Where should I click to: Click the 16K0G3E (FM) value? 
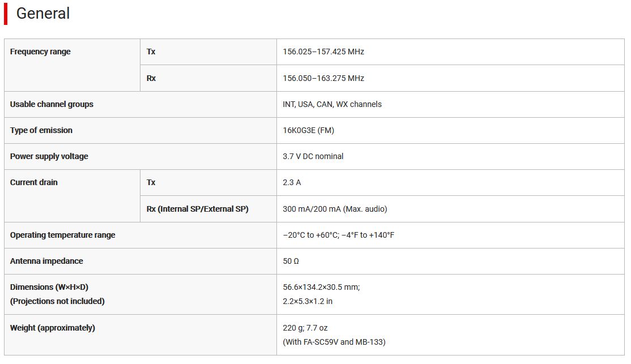[308, 130]
